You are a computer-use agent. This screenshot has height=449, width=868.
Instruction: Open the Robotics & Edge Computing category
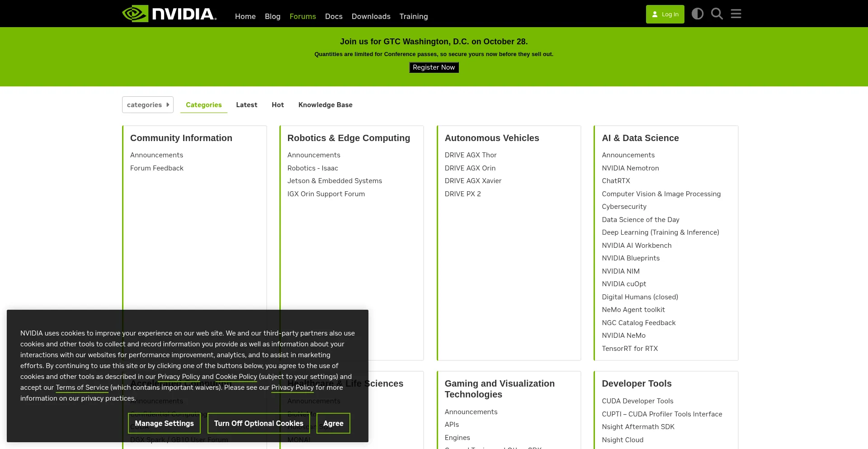pyautogui.click(x=349, y=138)
